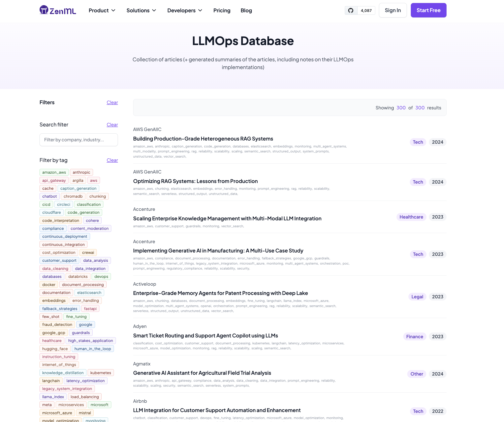The height and width of the screenshot is (422, 504).
Task: Open the Building Production-Grade Heterogeneous RAG Systems article
Action: pos(203,139)
